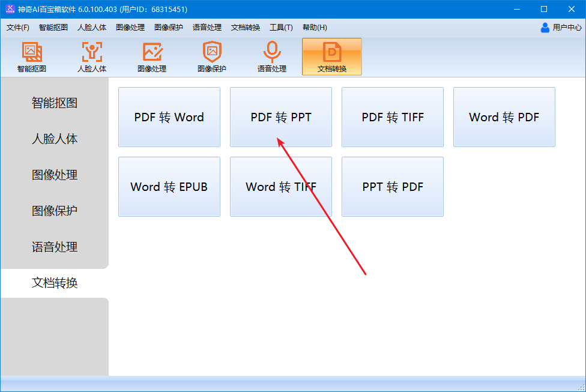The width and height of the screenshot is (586, 392).
Task: Switch to 人脸人体 sidebar tab
Action: pos(55,139)
